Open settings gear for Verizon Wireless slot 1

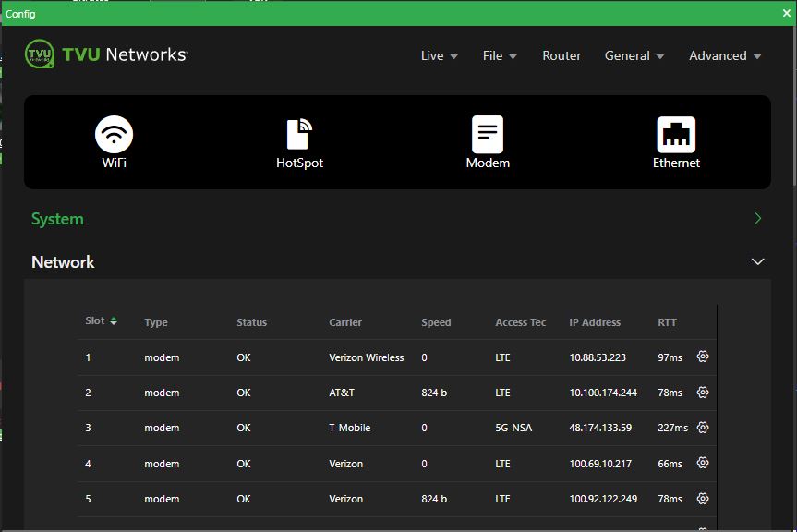pyautogui.click(x=703, y=357)
